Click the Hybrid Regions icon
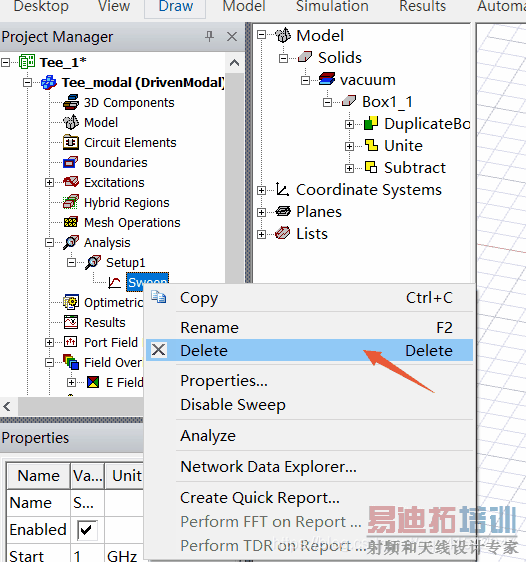The width and height of the screenshot is (526, 562). click(x=71, y=202)
